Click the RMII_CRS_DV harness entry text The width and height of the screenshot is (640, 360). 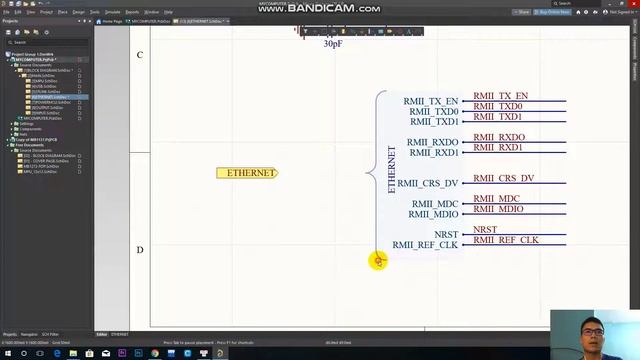coord(428,183)
